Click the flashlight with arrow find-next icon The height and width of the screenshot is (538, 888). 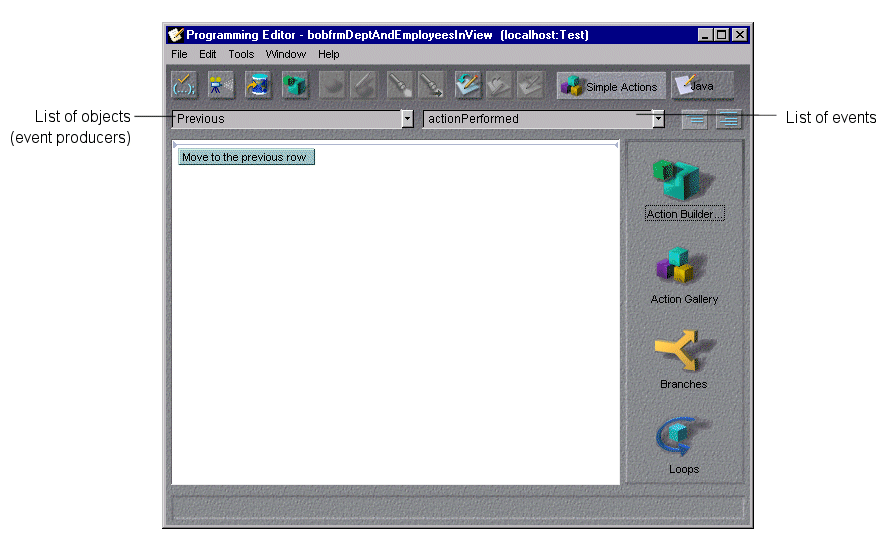pos(431,86)
